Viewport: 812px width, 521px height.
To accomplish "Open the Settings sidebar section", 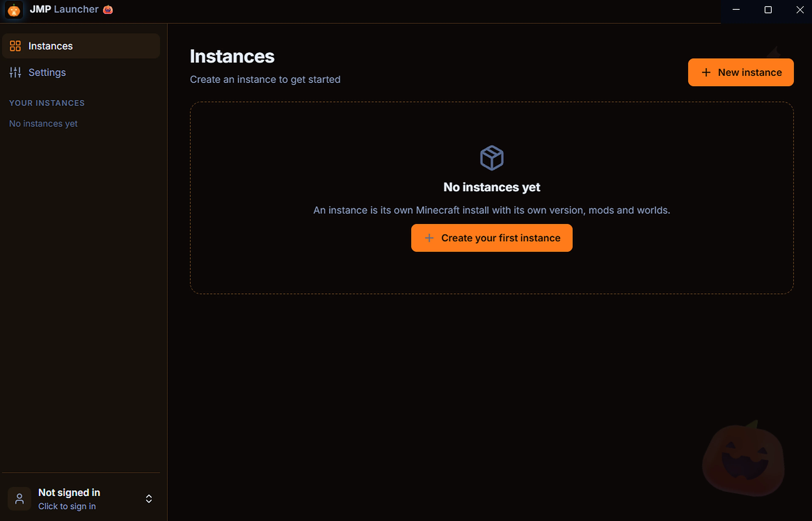I will pos(81,72).
